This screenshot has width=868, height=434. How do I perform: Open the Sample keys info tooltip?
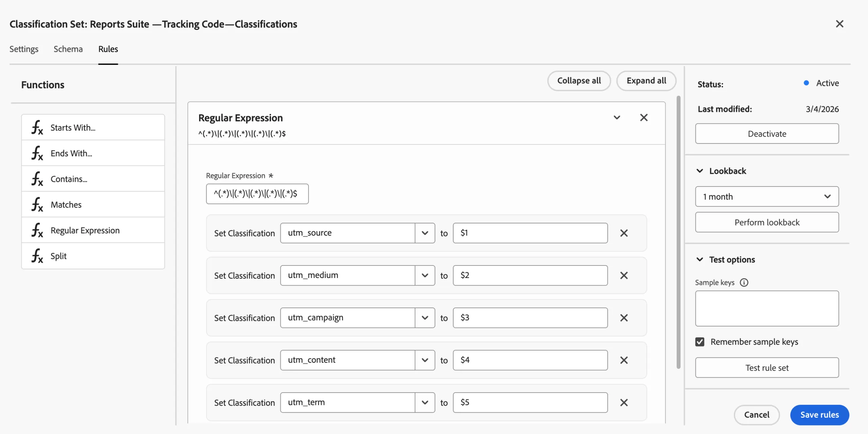pos(745,282)
